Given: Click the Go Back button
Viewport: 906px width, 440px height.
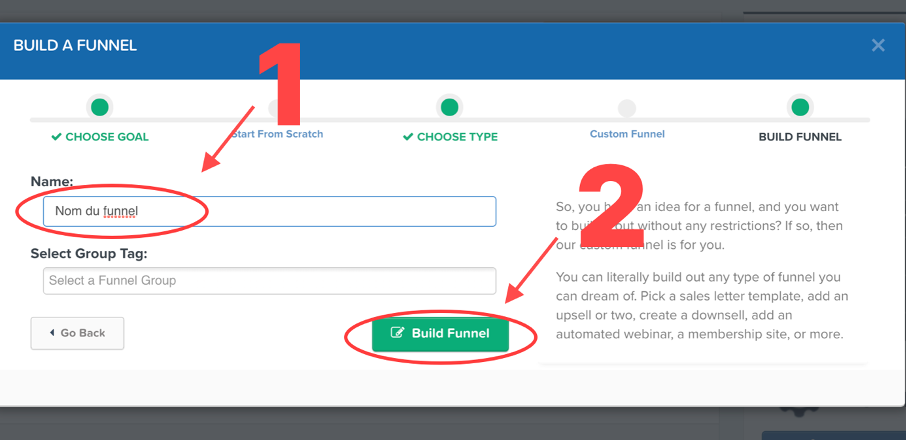Looking at the screenshot, I should [77, 333].
